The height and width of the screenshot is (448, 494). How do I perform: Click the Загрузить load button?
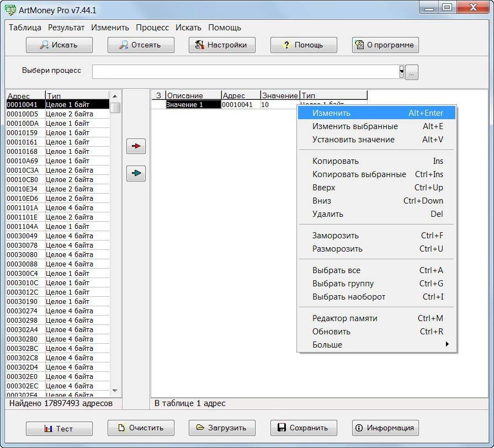[x=222, y=428]
